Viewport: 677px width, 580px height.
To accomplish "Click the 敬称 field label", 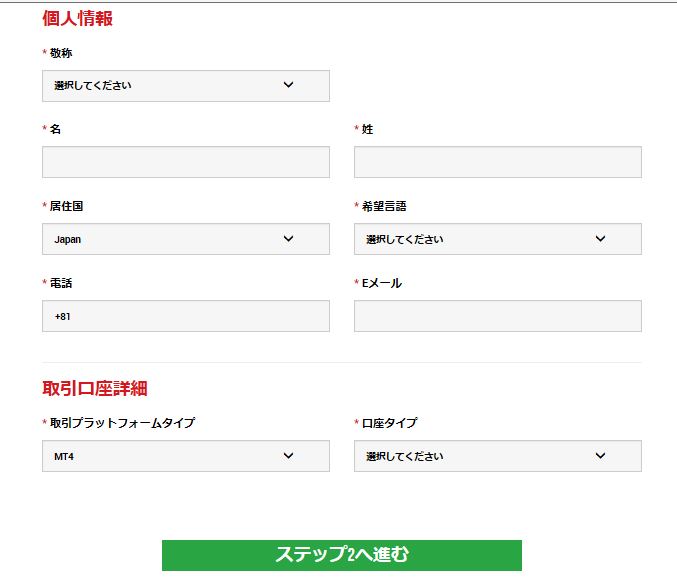I will point(61,53).
